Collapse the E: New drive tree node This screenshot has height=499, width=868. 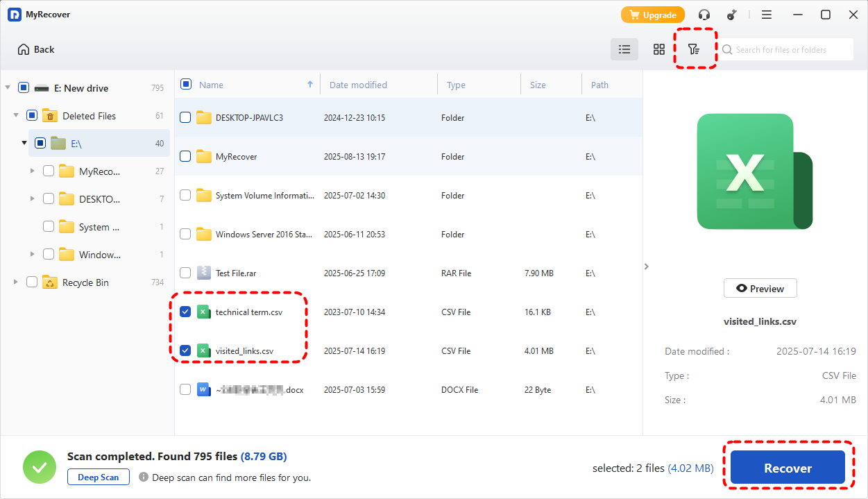coord(8,87)
